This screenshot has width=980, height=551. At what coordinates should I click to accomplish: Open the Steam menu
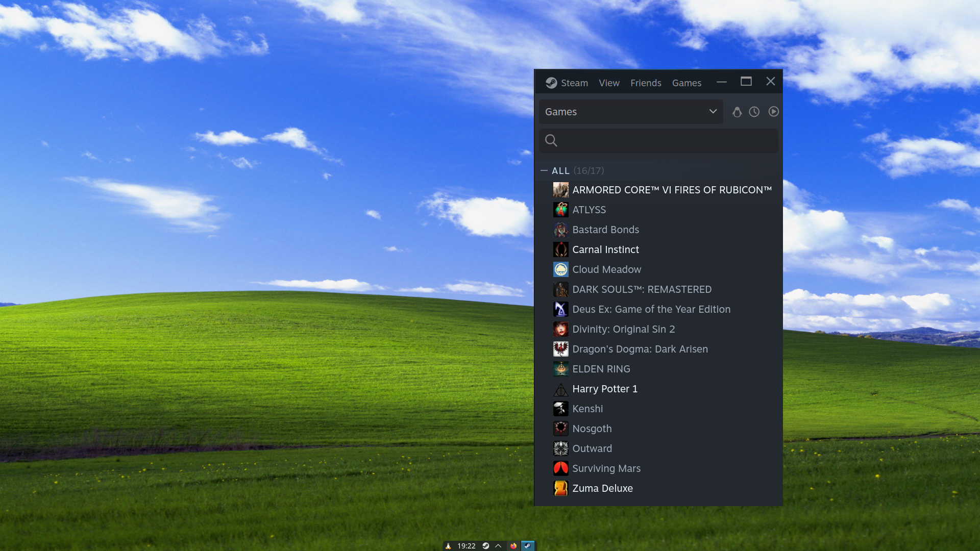pos(574,83)
